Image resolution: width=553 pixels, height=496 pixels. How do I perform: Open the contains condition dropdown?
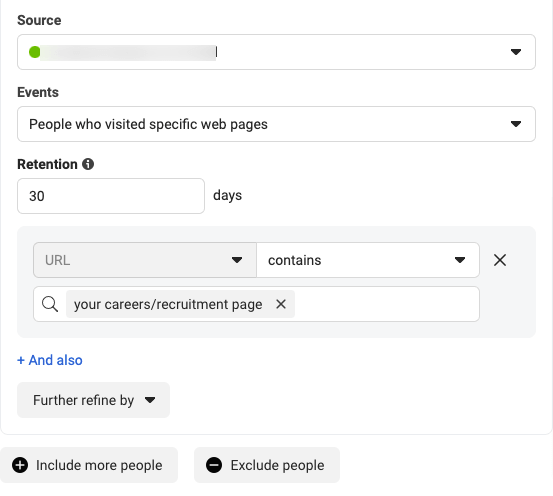[368, 260]
